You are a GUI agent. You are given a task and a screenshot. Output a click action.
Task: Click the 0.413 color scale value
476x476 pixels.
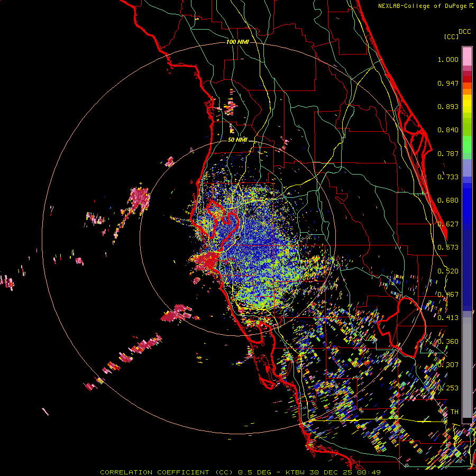pyautogui.click(x=448, y=318)
